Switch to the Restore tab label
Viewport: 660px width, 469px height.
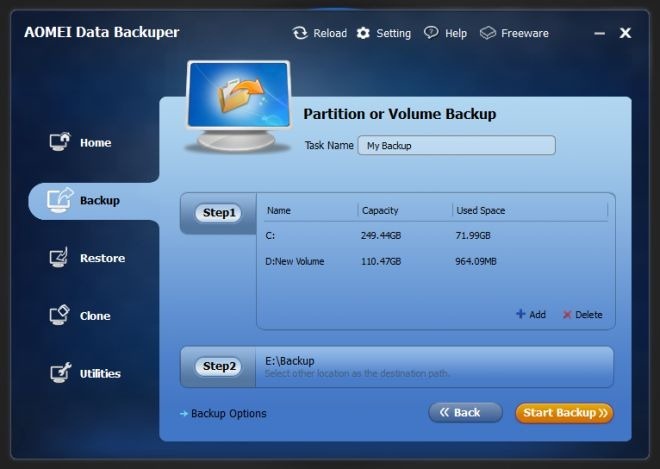coord(103,258)
